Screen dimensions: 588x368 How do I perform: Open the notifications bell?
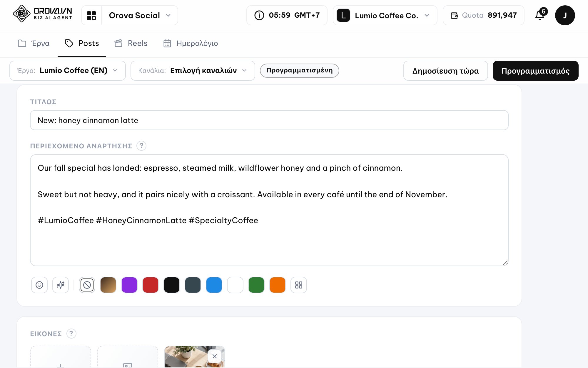[540, 15]
